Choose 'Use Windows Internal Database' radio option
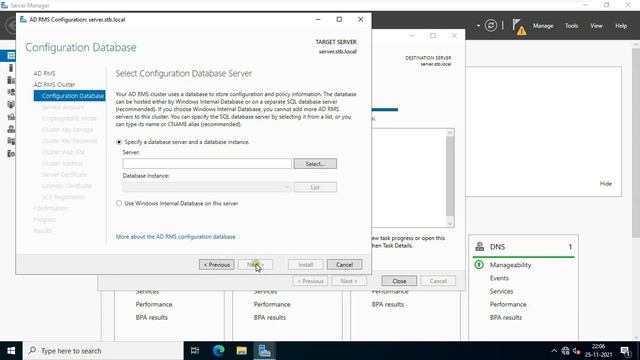 pos(119,203)
